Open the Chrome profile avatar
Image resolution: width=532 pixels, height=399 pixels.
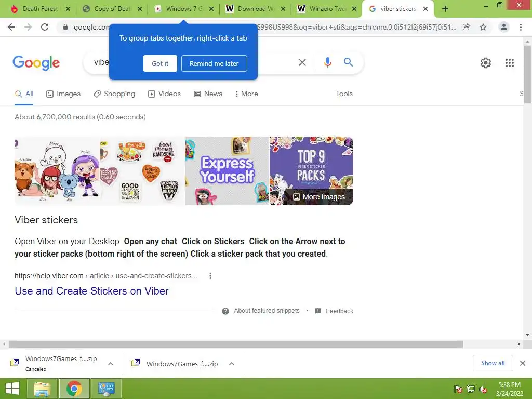click(x=504, y=27)
